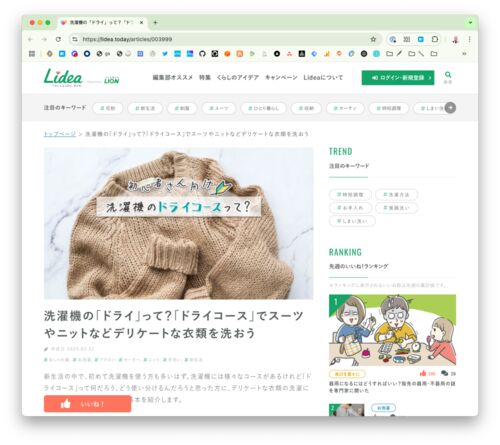Reload the page using the refresh icon
500x445 pixels.
58,39
